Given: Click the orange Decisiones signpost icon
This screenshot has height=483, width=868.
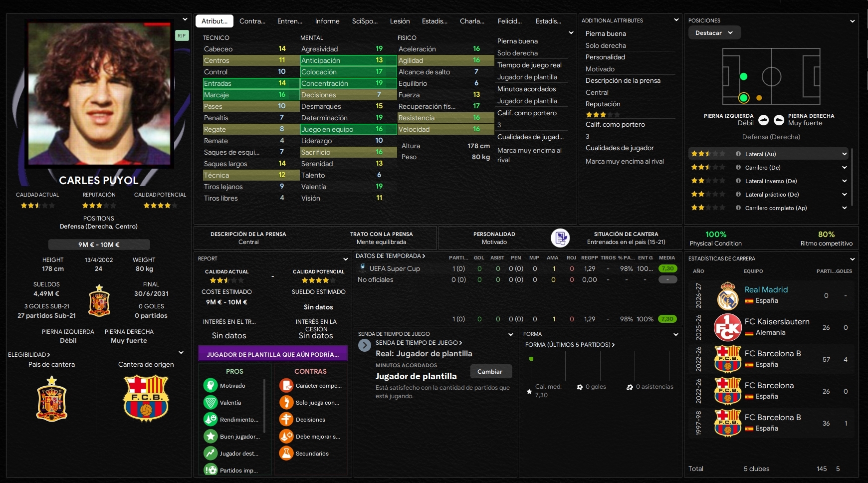Looking at the screenshot, I should [286, 419].
